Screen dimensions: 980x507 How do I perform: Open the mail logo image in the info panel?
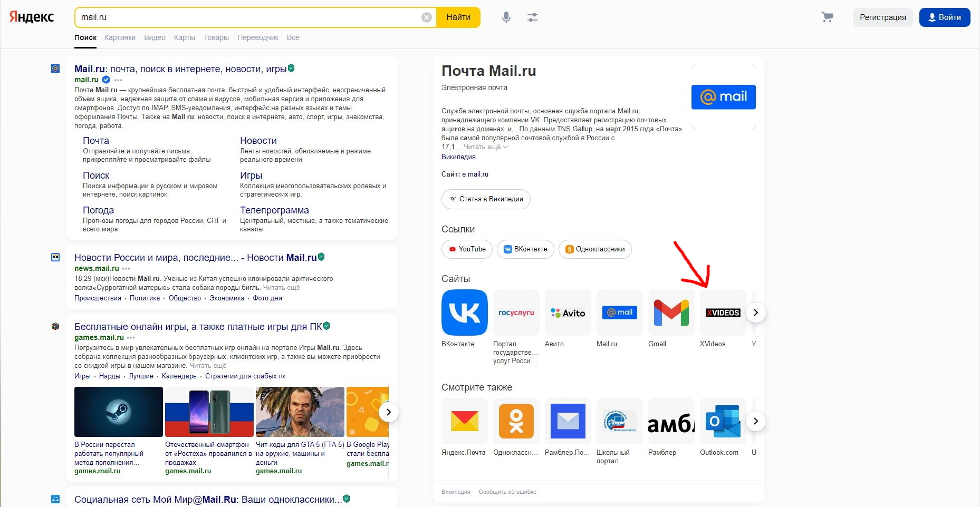[723, 97]
